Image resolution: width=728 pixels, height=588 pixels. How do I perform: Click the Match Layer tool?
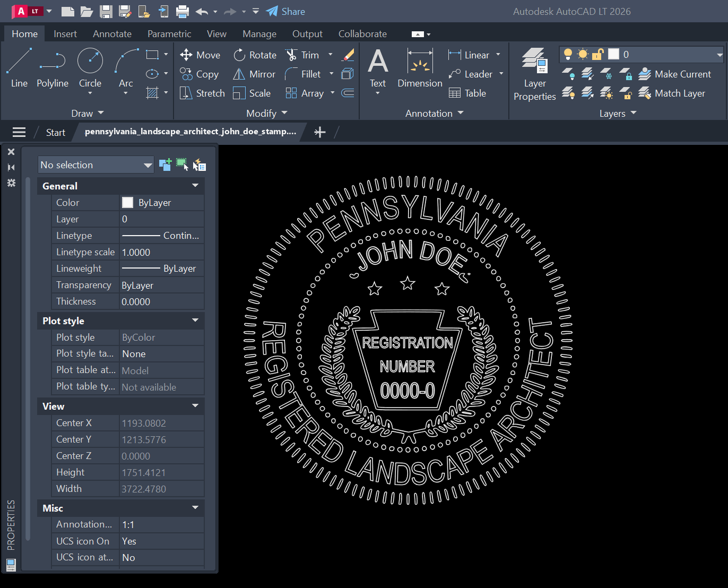tap(672, 93)
